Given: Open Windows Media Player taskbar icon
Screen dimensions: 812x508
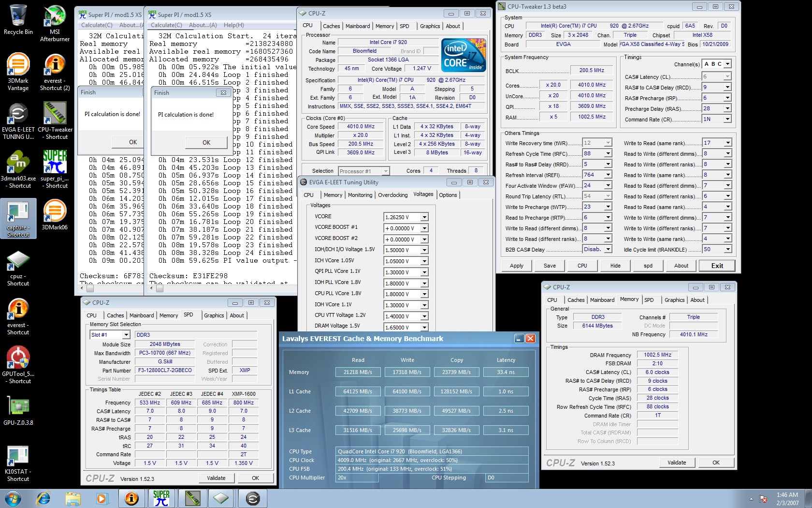Looking at the screenshot, I should pos(101,498).
